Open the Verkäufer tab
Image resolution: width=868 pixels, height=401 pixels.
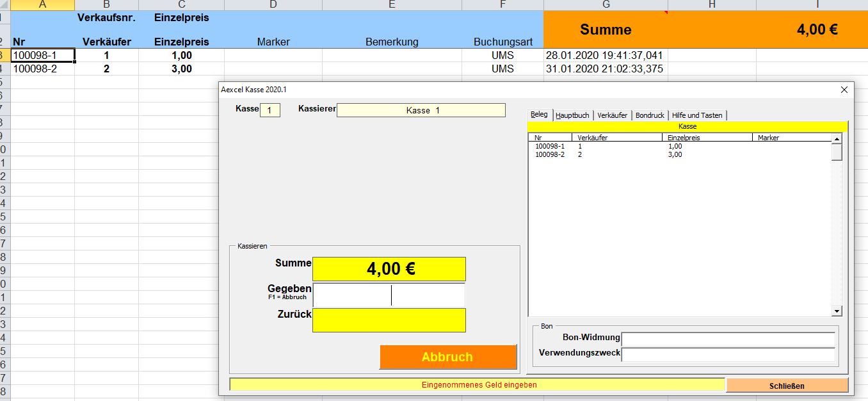point(611,115)
